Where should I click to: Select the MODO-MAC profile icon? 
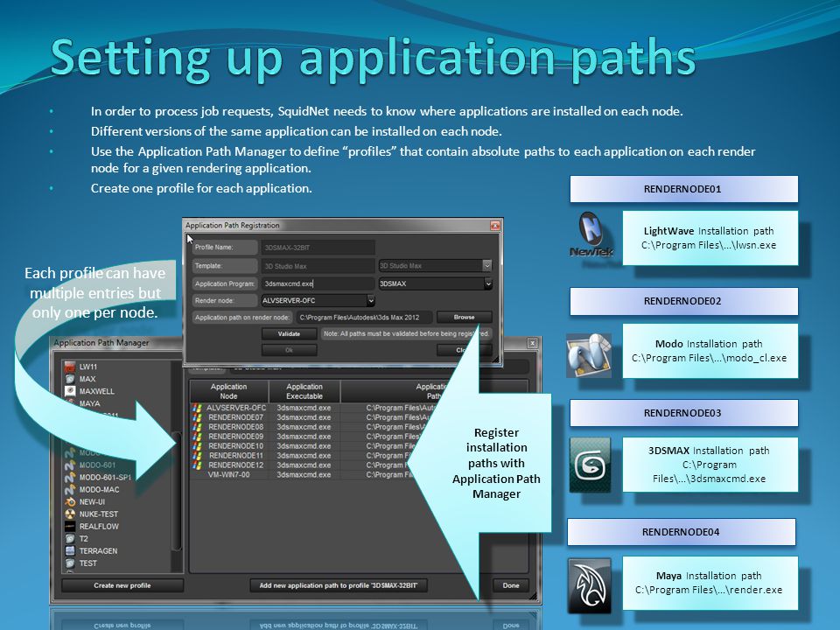(x=70, y=490)
